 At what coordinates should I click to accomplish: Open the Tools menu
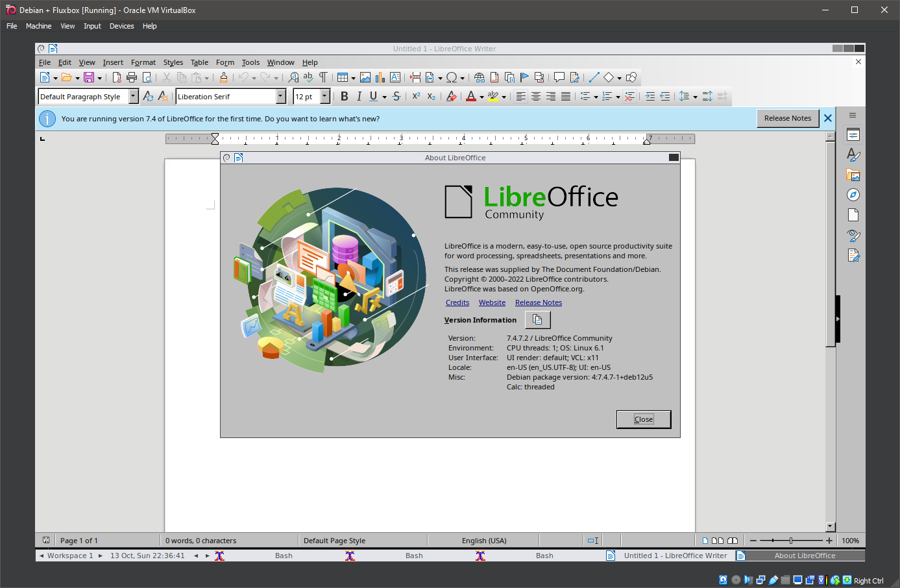pyautogui.click(x=250, y=62)
